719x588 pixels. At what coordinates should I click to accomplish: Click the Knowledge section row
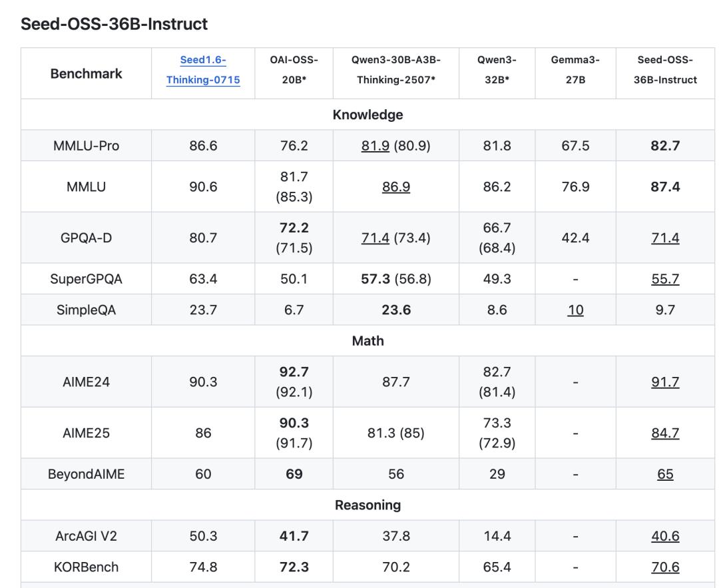pyautogui.click(x=367, y=115)
